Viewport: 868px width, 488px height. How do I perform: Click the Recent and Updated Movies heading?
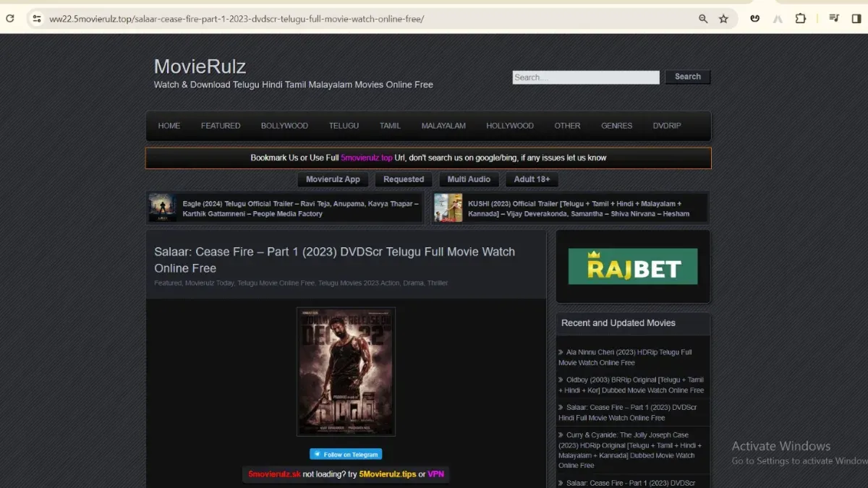[x=618, y=323]
